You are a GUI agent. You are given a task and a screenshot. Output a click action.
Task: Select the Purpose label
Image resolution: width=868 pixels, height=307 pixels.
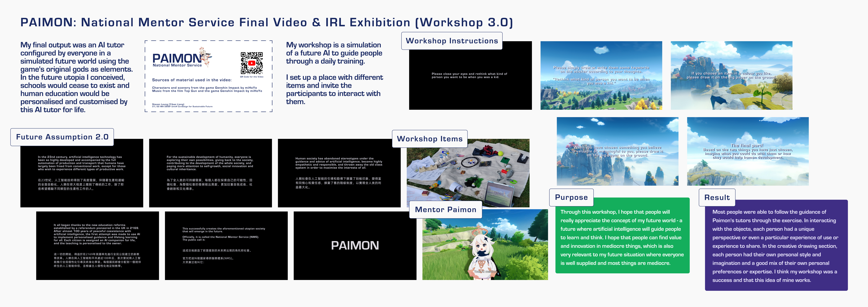[x=571, y=197]
